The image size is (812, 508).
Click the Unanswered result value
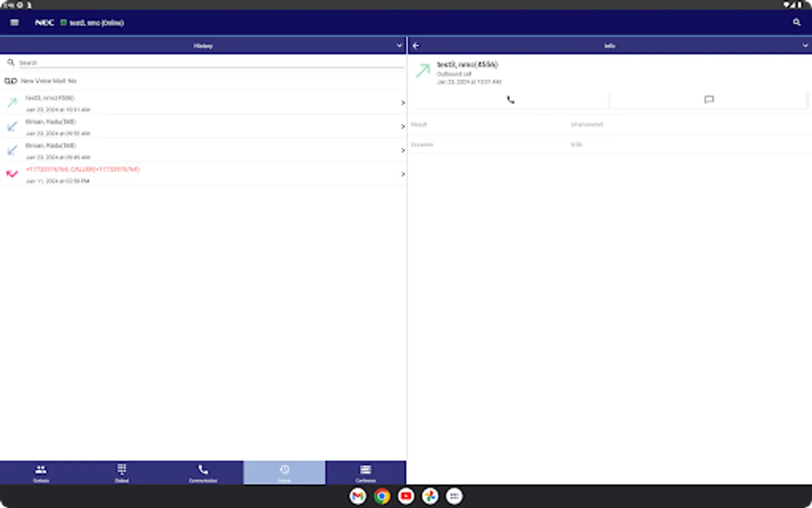click(x=587, y=124)
